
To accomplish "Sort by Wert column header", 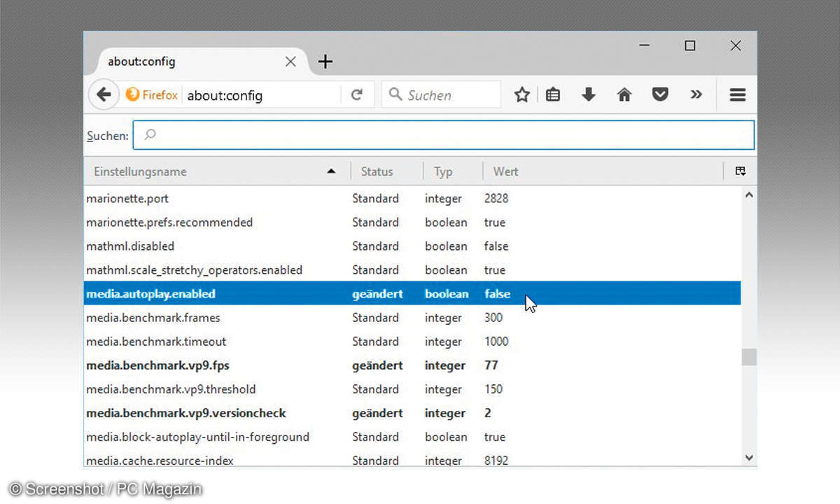I will point(602,171).
